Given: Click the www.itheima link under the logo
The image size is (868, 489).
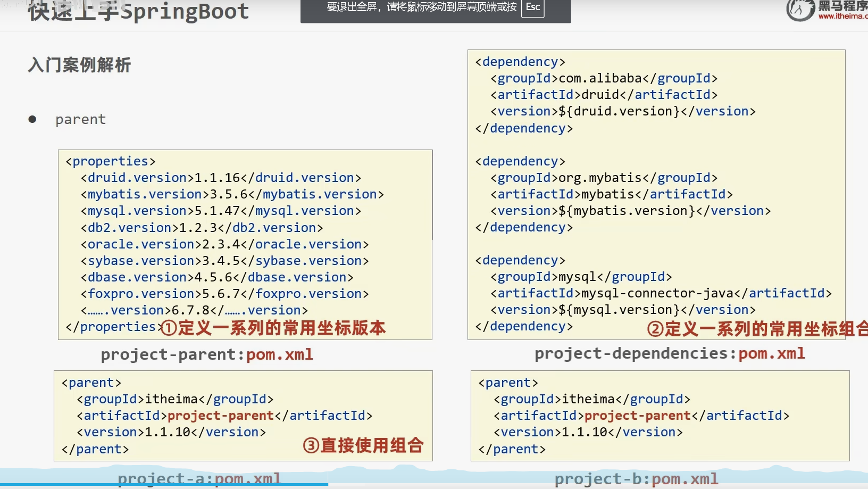Looking at the screenshot, I should [x=843, y=16].
